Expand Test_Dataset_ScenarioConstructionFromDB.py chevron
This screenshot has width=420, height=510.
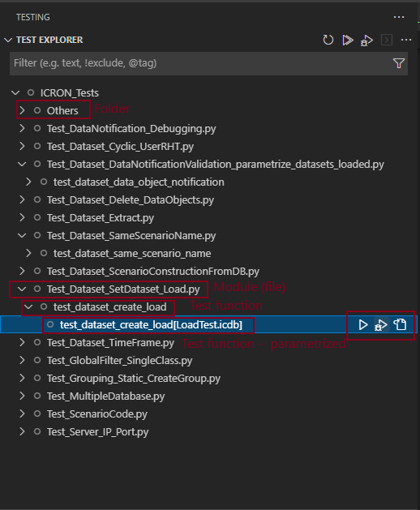click(x=22, y=271)
